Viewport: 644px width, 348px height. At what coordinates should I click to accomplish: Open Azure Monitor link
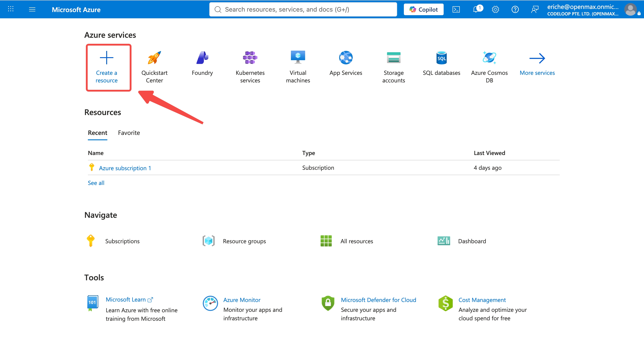tap(242, 300)
